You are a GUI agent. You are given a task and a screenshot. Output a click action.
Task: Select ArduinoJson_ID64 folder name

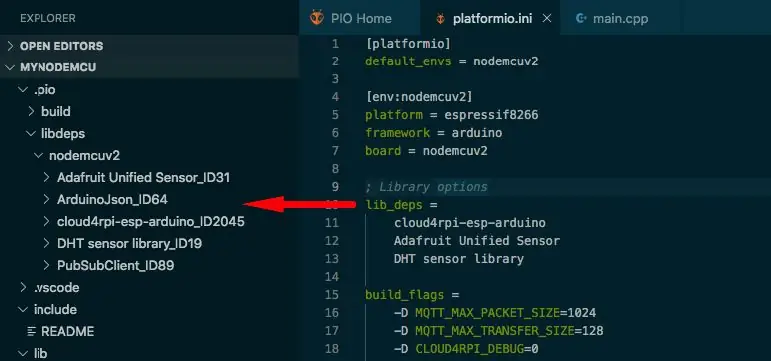(112, 200)
